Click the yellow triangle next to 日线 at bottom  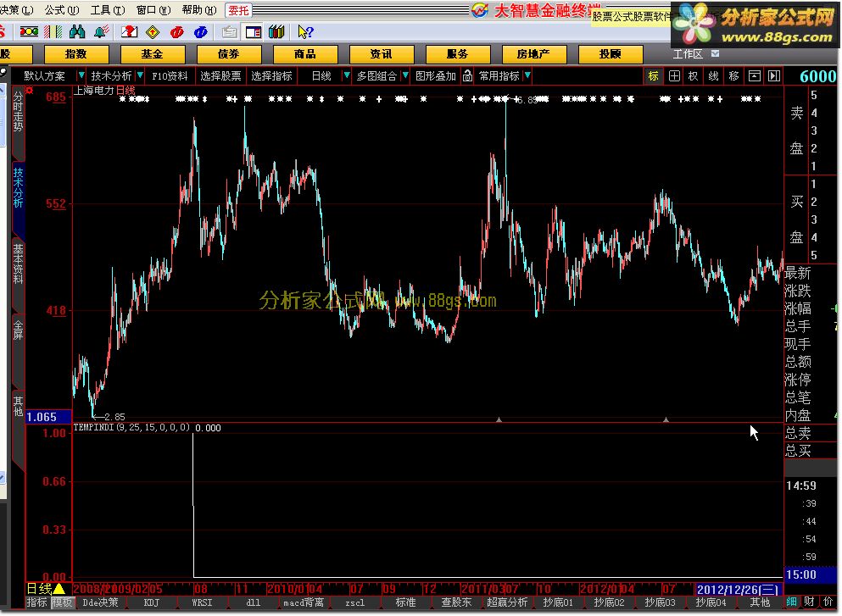click(x=59, y=589)
